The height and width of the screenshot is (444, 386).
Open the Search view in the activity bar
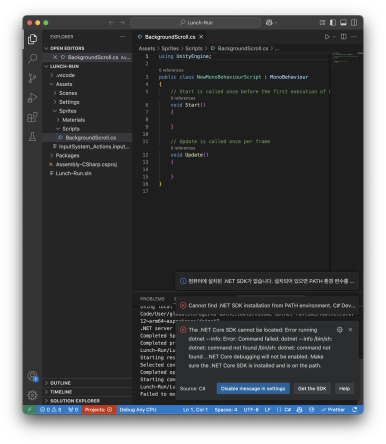[x=32, y=59]
